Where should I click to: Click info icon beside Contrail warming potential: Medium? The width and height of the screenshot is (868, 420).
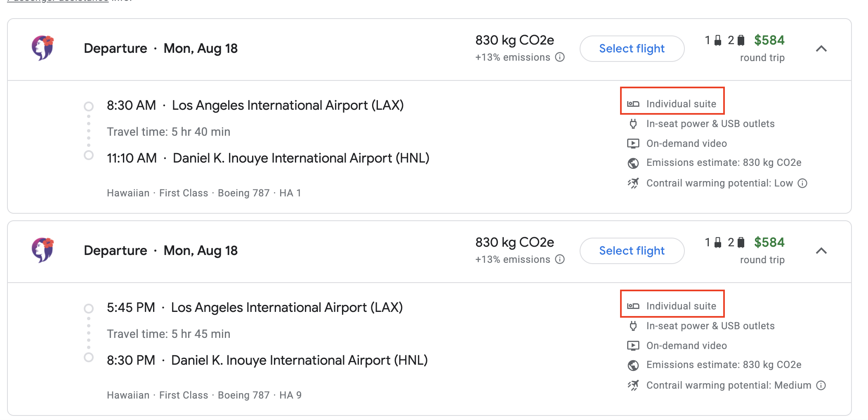821,385
